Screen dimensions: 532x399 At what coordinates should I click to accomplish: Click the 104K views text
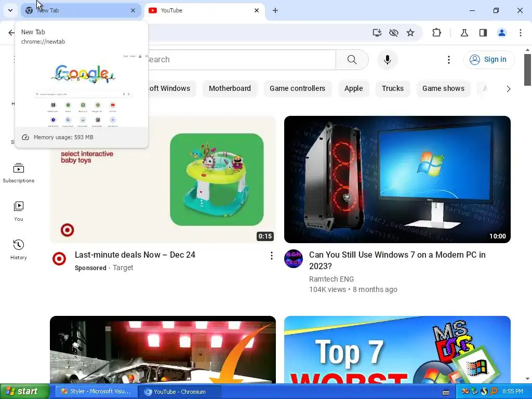click(327, 289)
